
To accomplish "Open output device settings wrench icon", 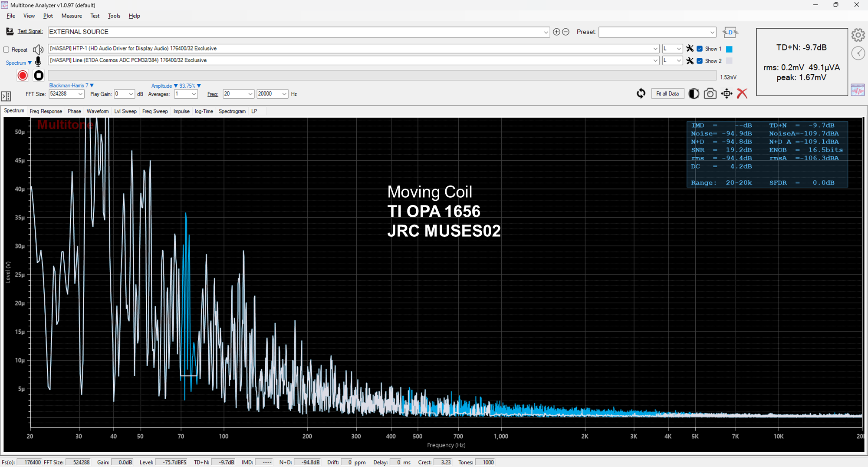I will (690, 49).
